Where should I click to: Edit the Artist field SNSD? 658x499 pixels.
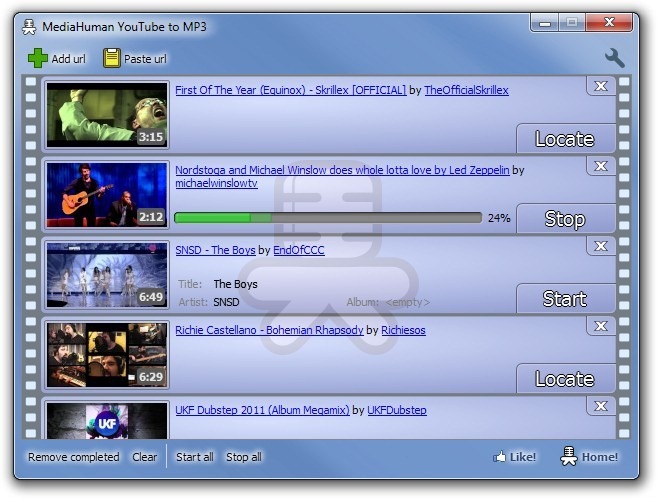tap(226, 302)
